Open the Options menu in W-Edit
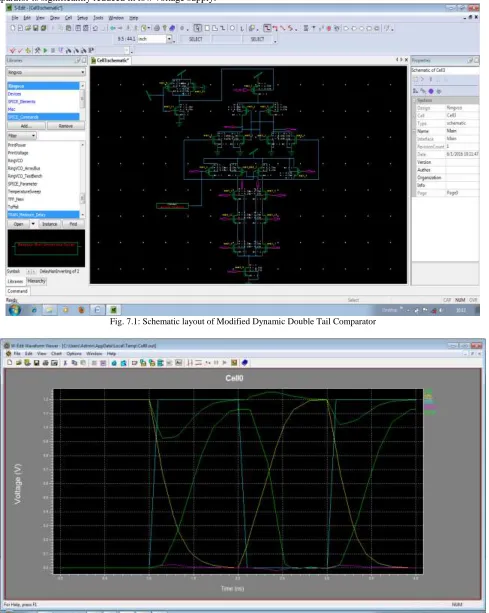The image size is (489, 613). pos(74,353)
